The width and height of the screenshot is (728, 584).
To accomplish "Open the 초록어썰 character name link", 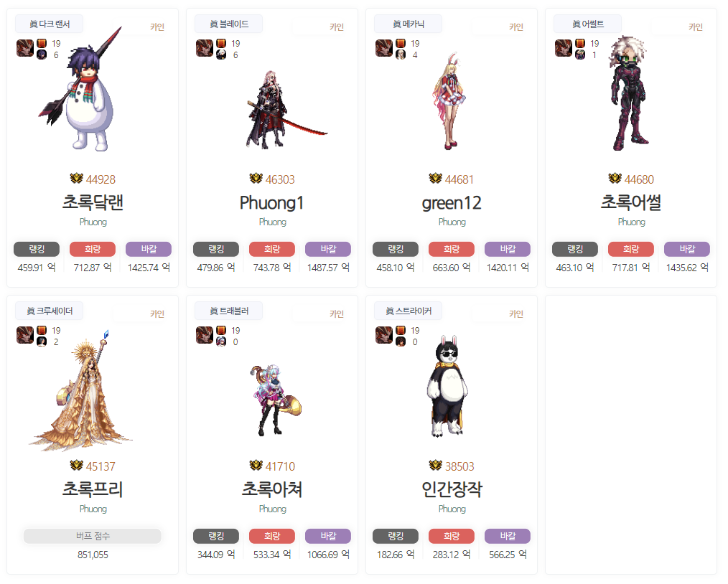I will pos(631,203).
